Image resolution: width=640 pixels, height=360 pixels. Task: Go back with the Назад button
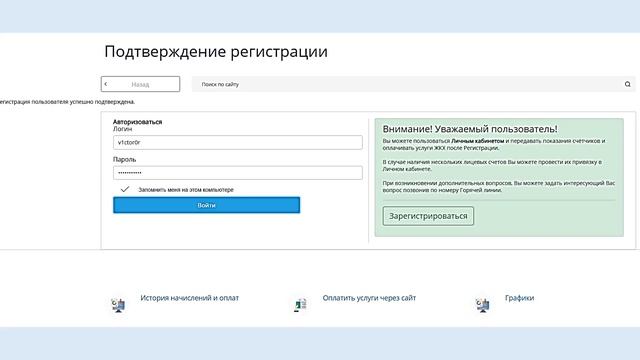140,84
